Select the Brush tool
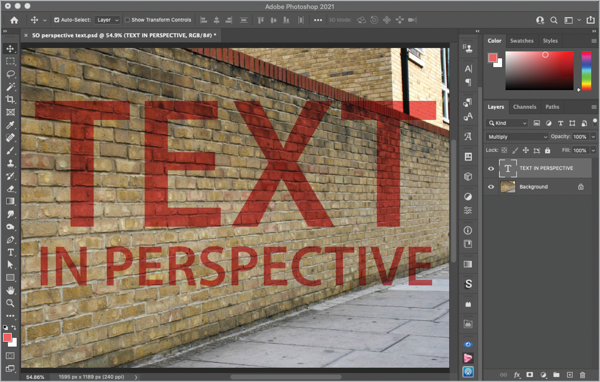Viewport: 600px width, 382px height. point(10,150)
